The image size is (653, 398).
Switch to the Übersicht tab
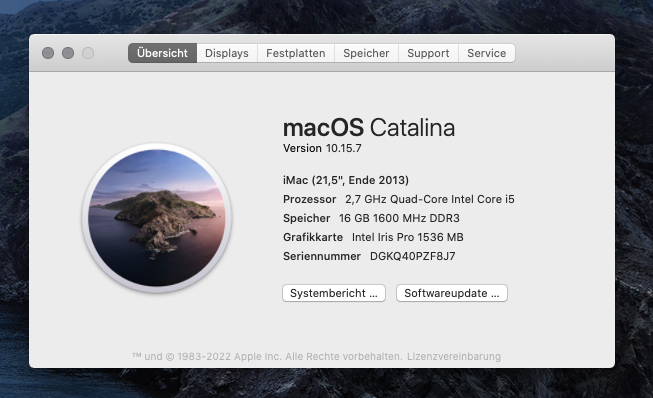click(x=162, y=53)
